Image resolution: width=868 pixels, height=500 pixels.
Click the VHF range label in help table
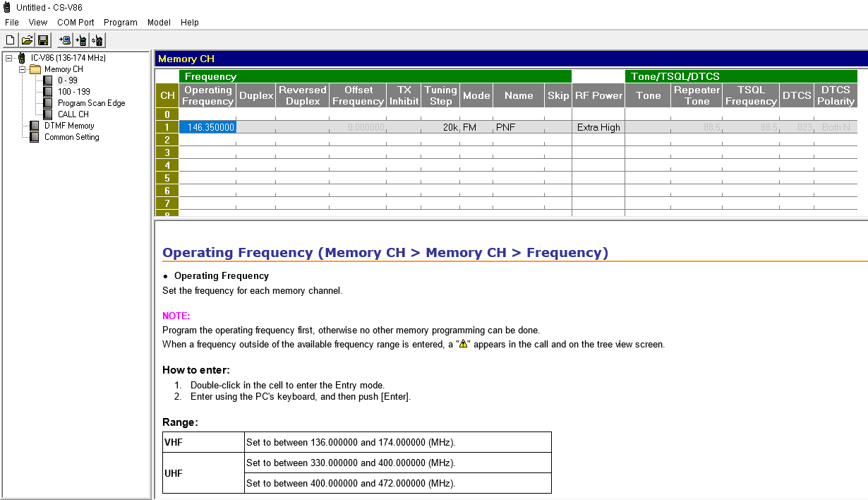(x=174, y=442)
